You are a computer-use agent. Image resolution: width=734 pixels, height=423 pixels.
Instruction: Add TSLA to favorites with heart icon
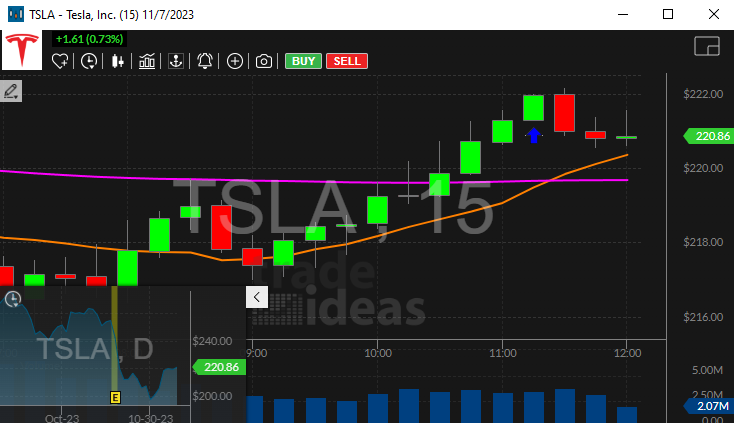[60, 61]
